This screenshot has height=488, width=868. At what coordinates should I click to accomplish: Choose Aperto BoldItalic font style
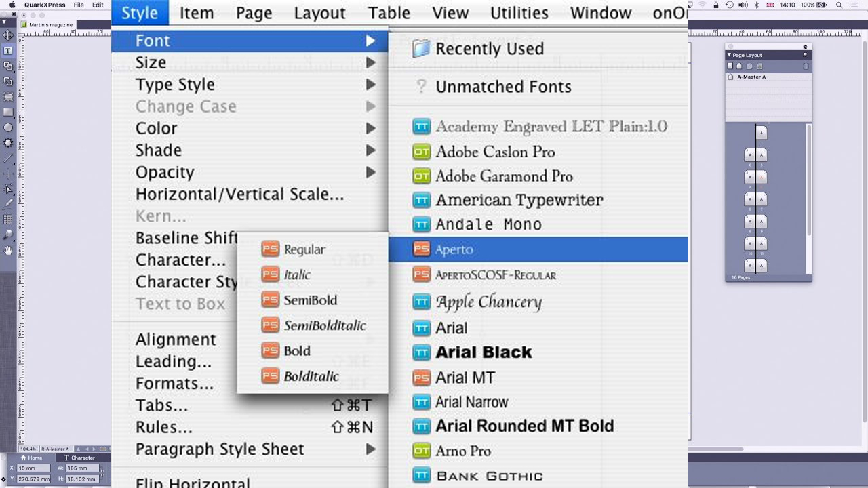point(313,376)
